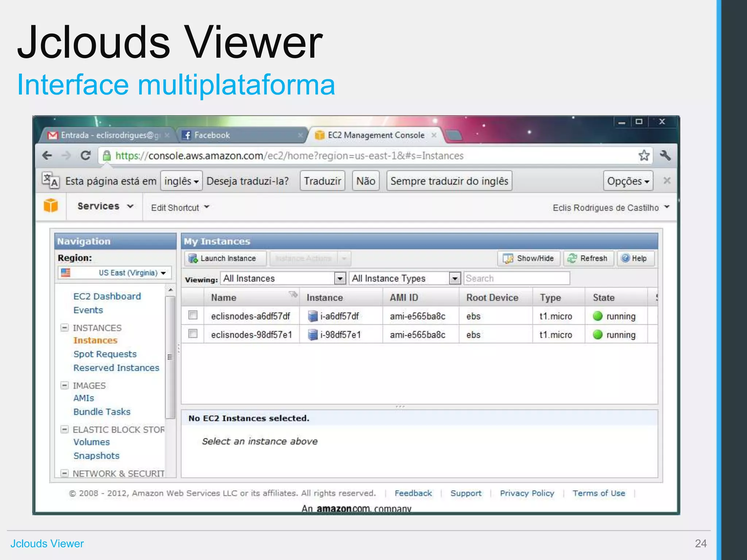Open the Opções dropdown

[628, 181]
